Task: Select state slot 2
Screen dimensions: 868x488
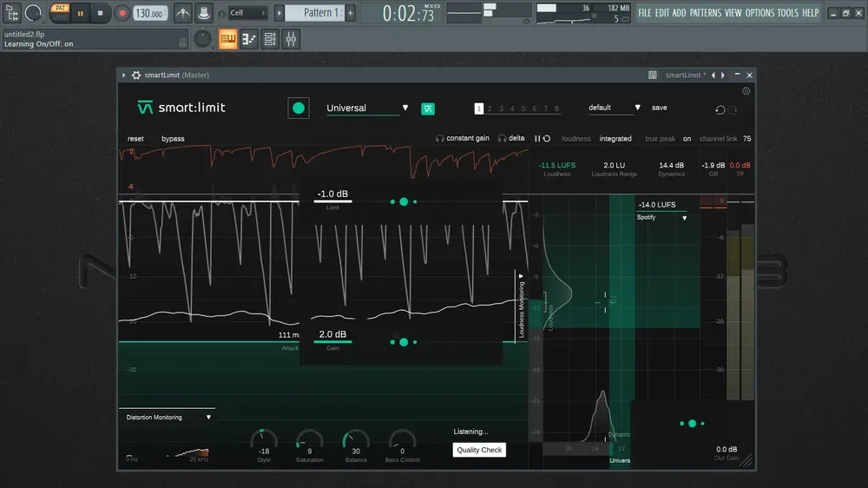Action: coord(490,109)
